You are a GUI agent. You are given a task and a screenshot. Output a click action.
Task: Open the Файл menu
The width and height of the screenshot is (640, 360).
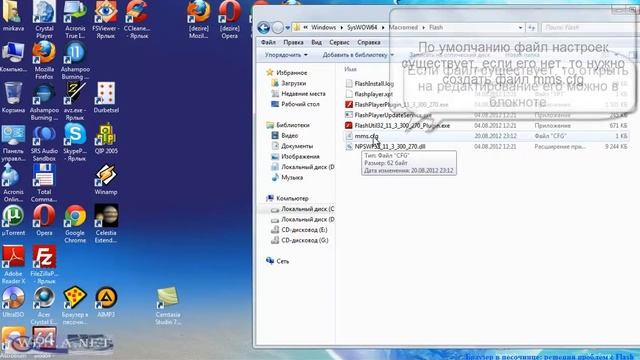pos(268,42)
